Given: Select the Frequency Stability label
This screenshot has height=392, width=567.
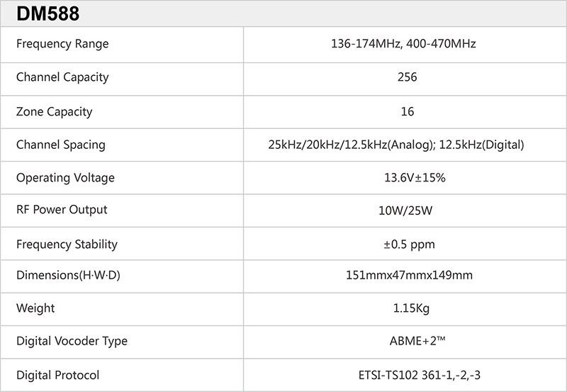Looking at the screenshot, I should 67,245.
